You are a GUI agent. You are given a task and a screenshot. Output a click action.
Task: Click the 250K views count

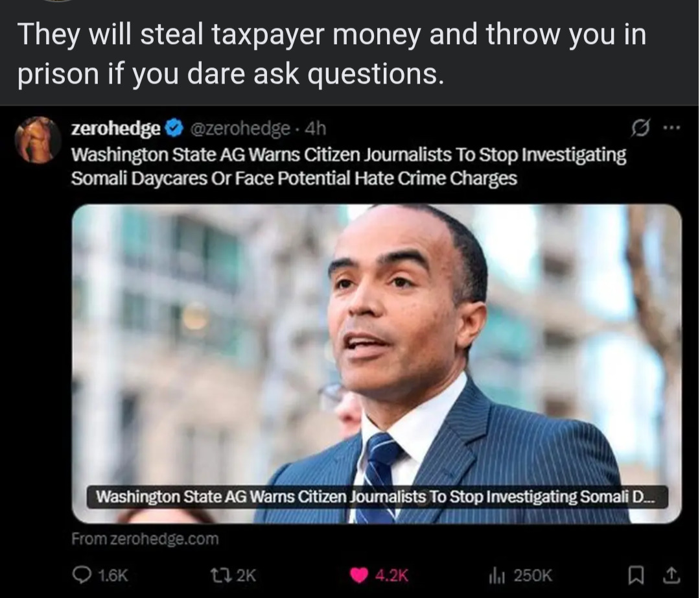tap(533, 575)
